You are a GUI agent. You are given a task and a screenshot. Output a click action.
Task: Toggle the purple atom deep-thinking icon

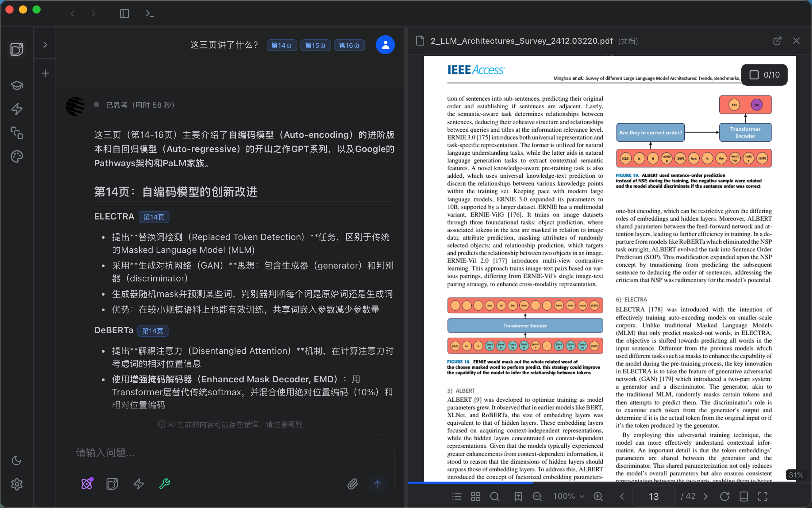coord(87,484)
